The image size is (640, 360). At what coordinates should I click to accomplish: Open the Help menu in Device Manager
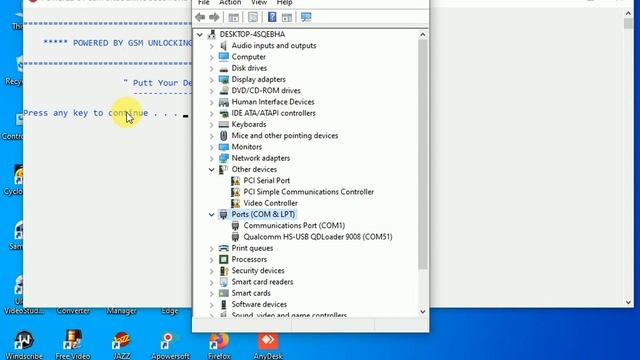click(284, 3)
